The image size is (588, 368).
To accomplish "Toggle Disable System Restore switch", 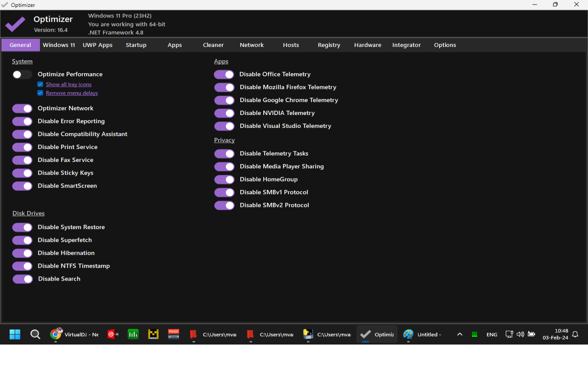I will click(x=22, y=227).
